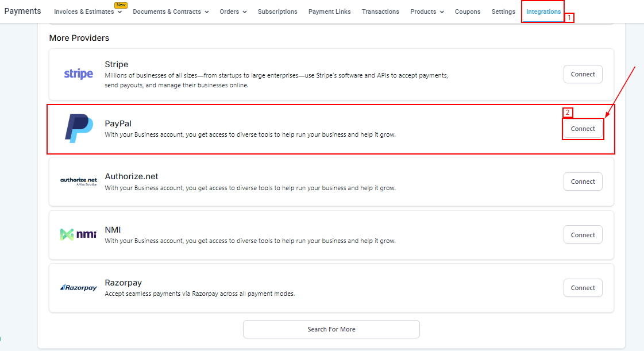Screen dimensions: 644x351
Task: Click the Razorpay logo
Action: 78,288
